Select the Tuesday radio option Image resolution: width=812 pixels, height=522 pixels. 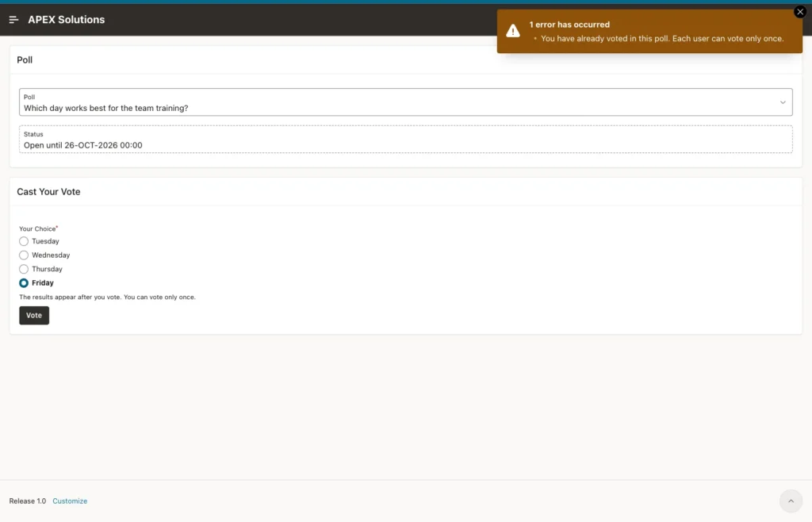(x=24, y=241)
